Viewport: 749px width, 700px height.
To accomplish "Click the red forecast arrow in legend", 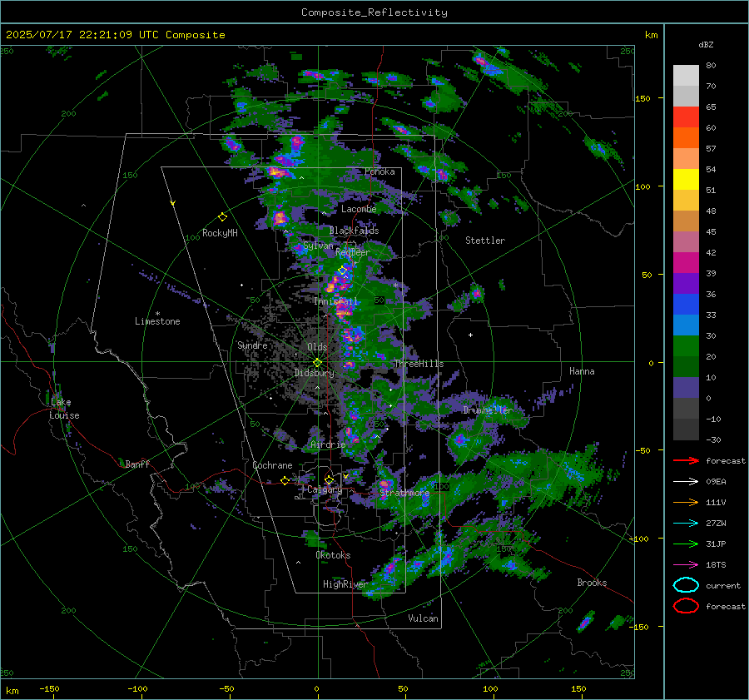I will pos(686,460).
